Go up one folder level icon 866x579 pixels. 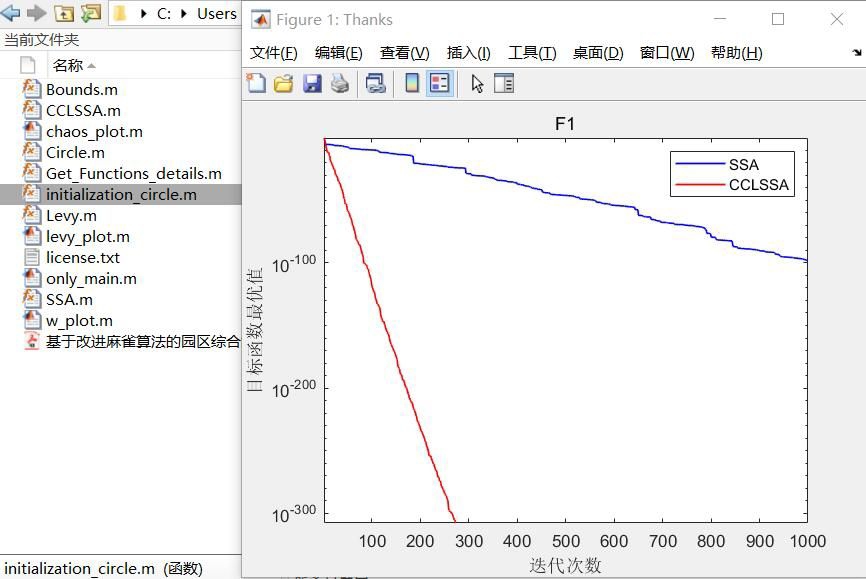[64, 13]
